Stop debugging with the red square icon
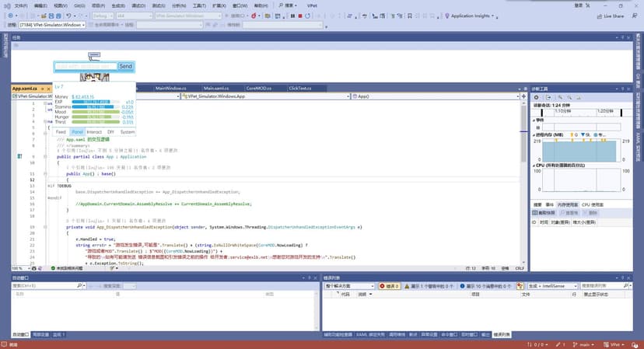Screen dimensions: 644x349 click(x=300, y=16)
